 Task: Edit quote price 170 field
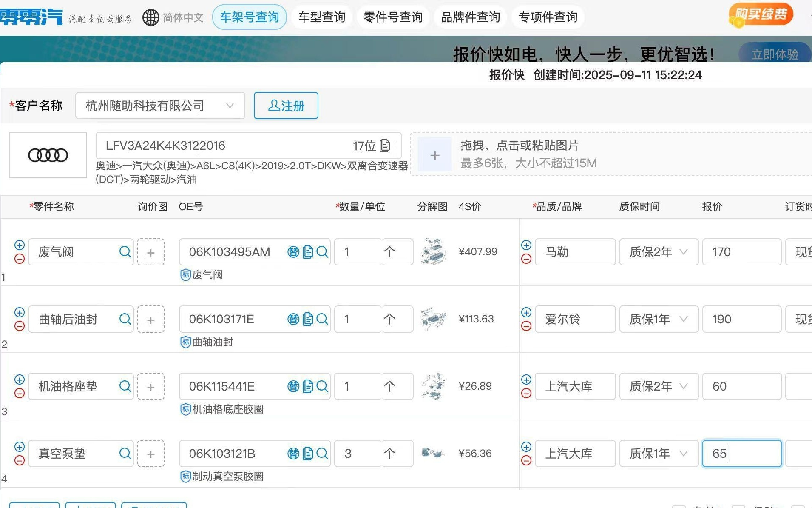tap(742, 252)
